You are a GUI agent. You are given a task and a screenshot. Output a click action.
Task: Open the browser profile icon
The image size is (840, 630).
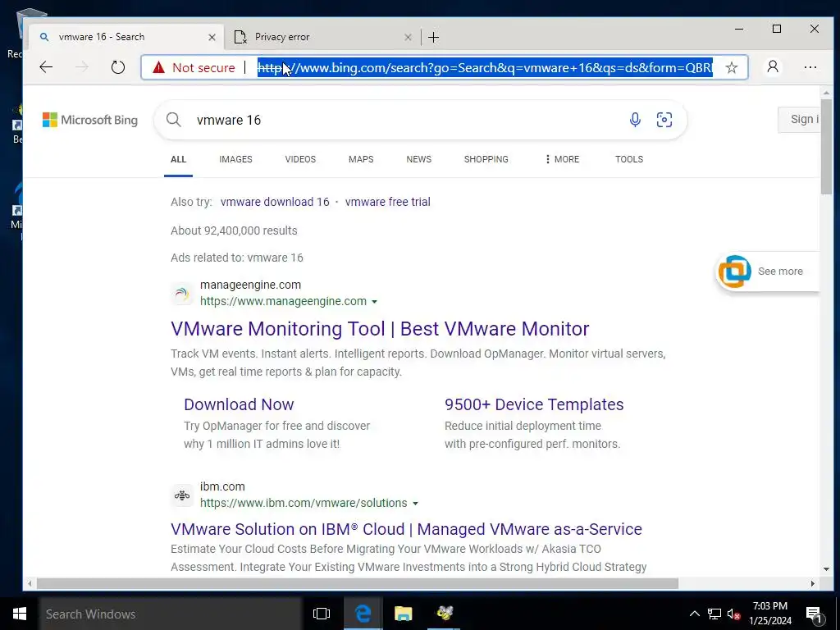tap(773, 67)
